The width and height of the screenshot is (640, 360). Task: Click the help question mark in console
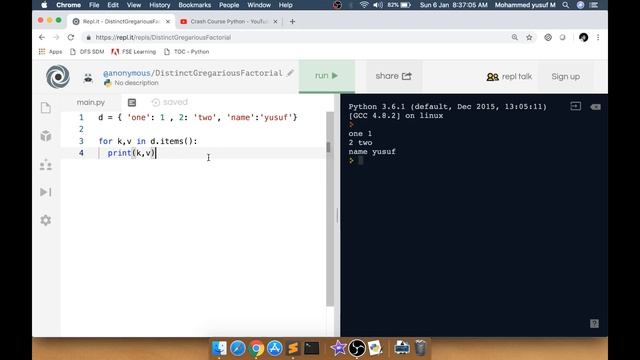594,324
